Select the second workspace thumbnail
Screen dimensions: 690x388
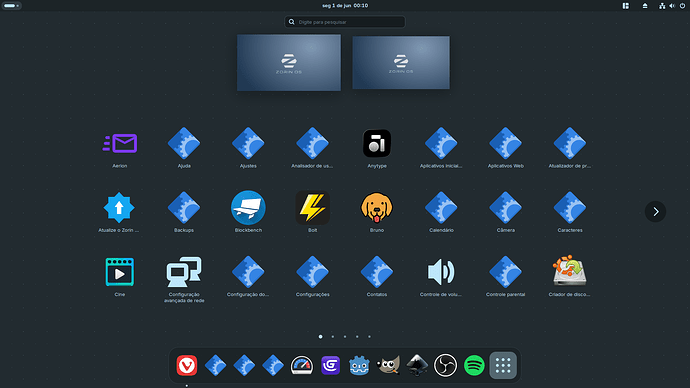pyautogui.click(x=401, y=63)
